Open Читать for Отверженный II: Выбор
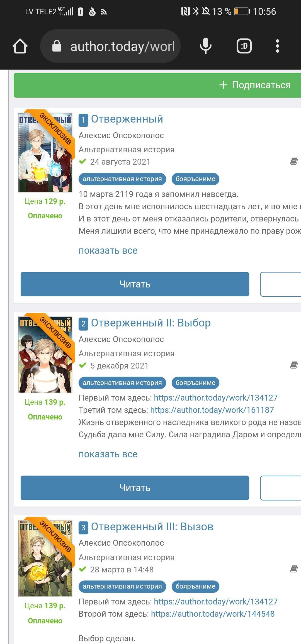The image size is (301, 644). coord(135,488)
